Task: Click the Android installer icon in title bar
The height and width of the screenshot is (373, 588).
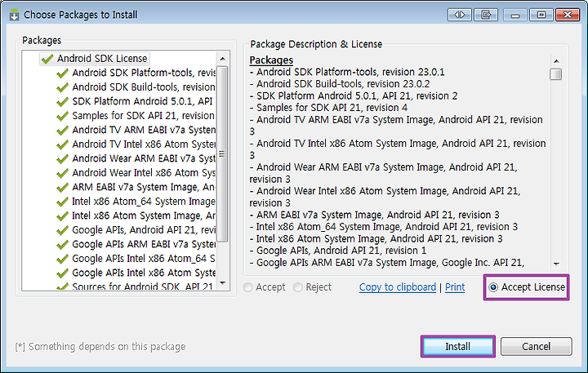Action: [14, 15]
